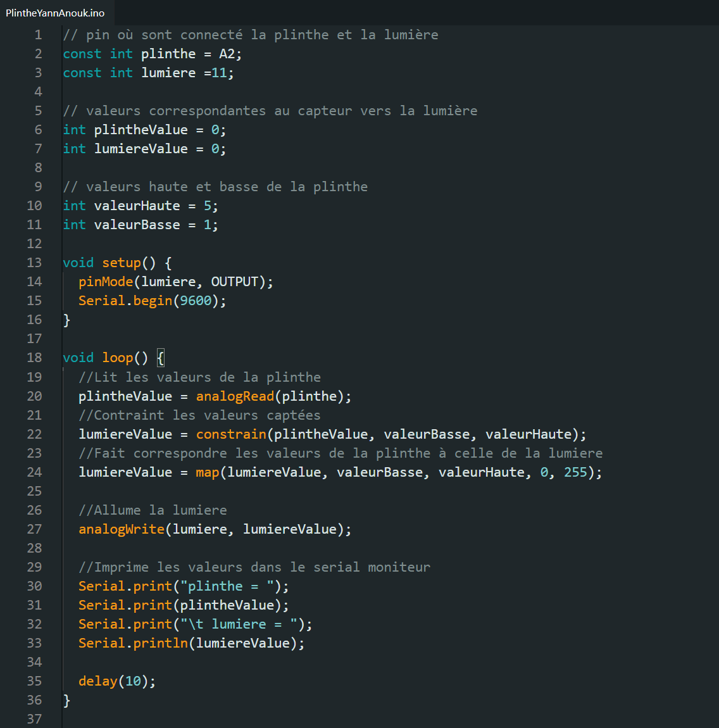Click closing brace on line 36

66,700
